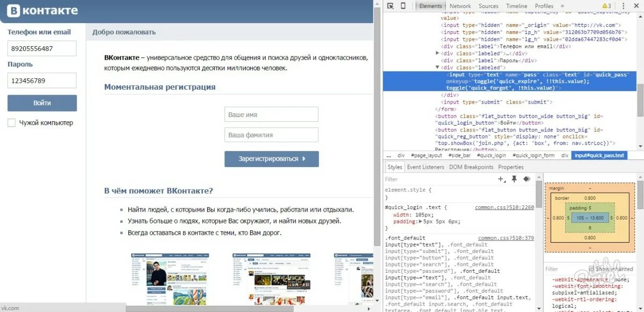The height and width of the screenshot is (312, 644).
Task: Close the DevTools panel
Action: pos(637,6)
